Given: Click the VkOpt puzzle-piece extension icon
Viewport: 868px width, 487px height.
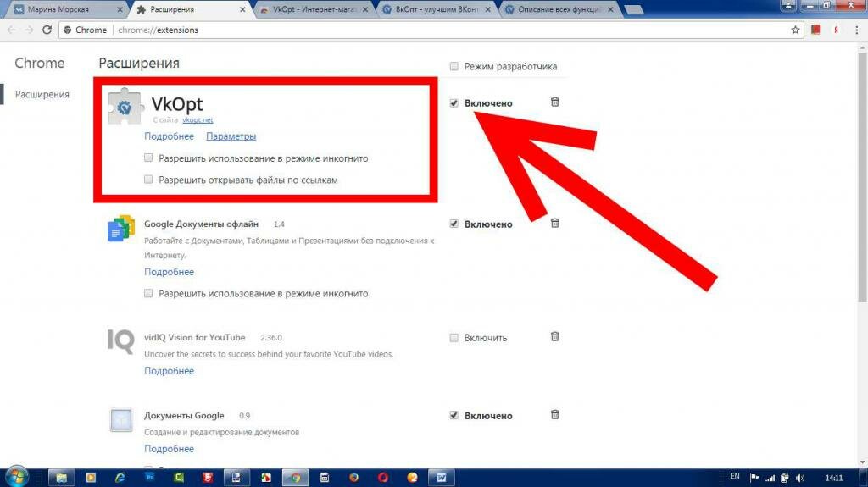Looking at the screenshot, I should coord(124,106).
